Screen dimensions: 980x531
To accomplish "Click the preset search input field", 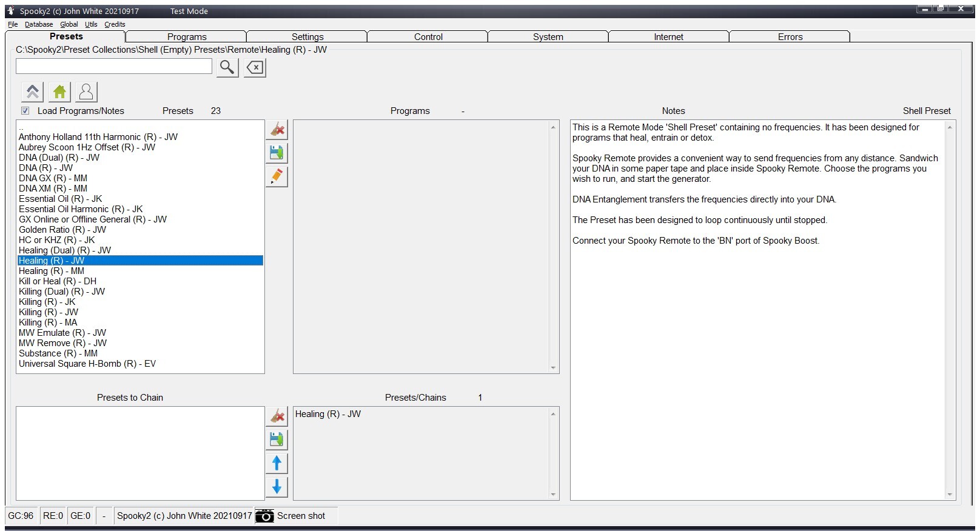I will click(114, 67).
